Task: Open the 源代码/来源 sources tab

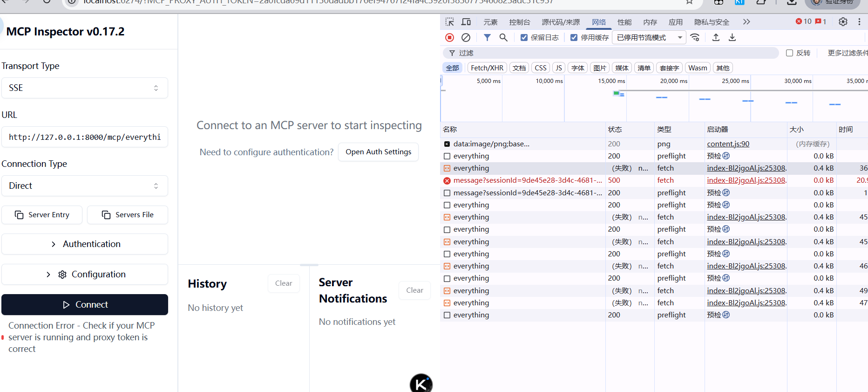Action: (561, 22)
